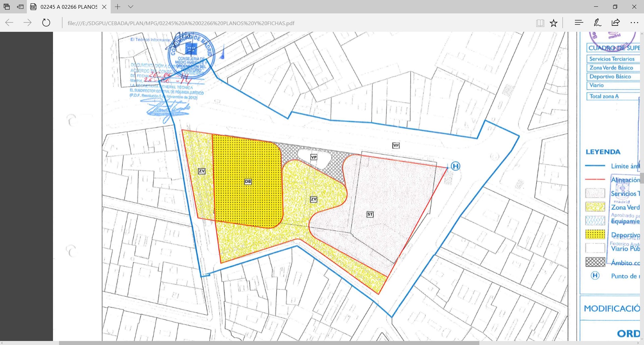Click the yellow Deportivo legend swatch
644x345 pixels.
pos(595,234)
